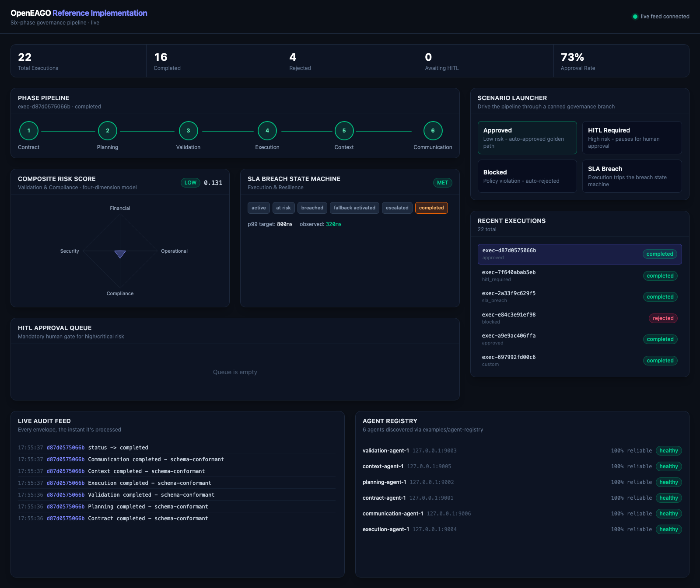Click address 127.0.0.1:9004
This screenshot has width=700, height=588.
pyautogui.click(x=434, y=529)
